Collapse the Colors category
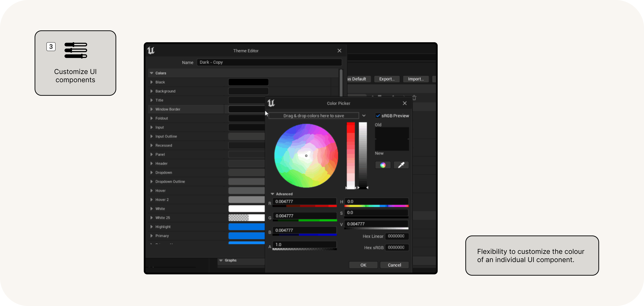The image size is (644, 306). point(152,73)
